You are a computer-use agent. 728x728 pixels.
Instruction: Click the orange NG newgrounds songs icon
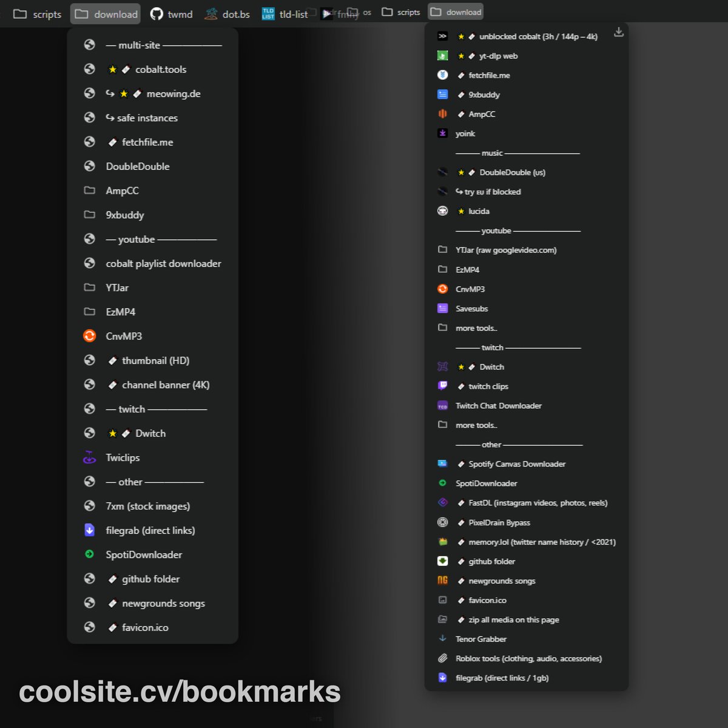click(x=442, y=581)
